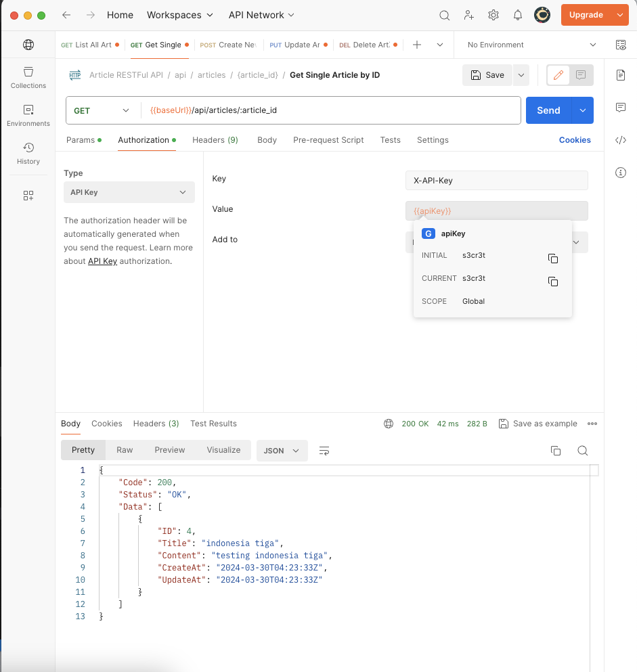
Task: Go back with the left arrow
Action: click(66, 15)
